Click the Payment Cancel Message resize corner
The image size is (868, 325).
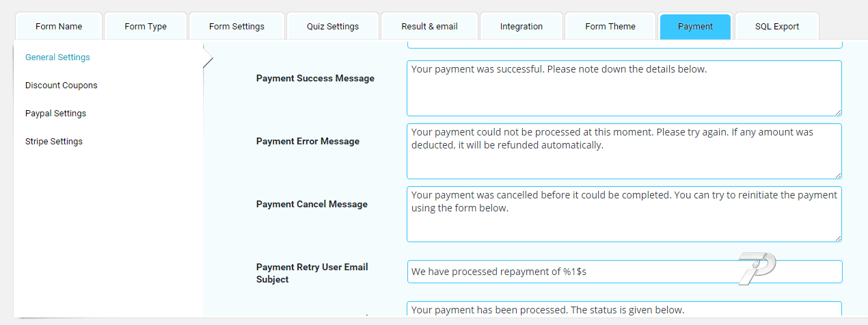coord(837,237)
